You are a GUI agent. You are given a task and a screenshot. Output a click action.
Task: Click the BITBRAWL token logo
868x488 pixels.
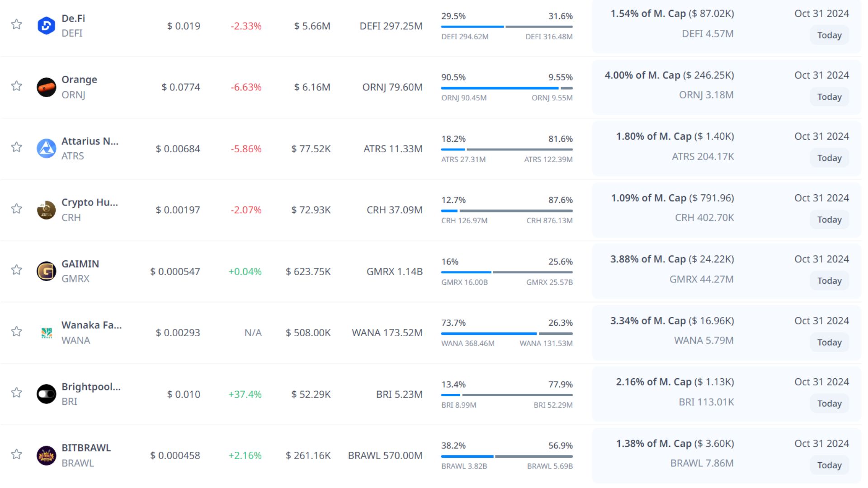coord(46,455)
